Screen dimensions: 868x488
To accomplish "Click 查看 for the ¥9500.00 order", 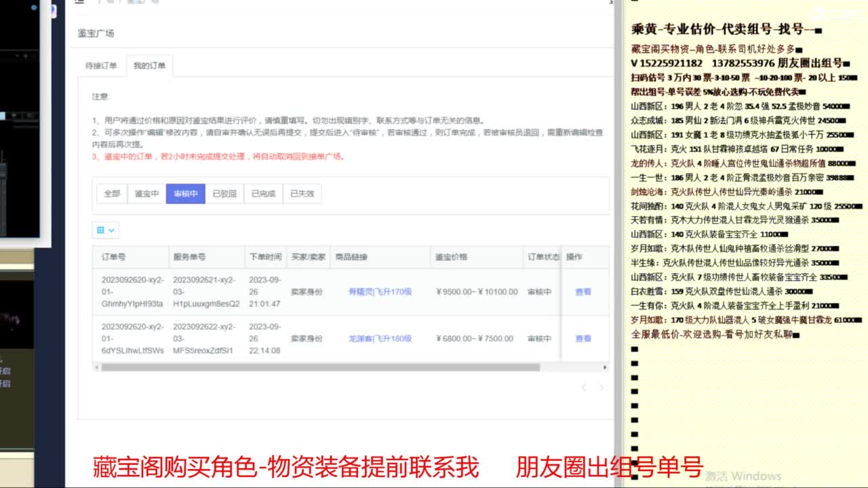I will click(x=583, y=292).
